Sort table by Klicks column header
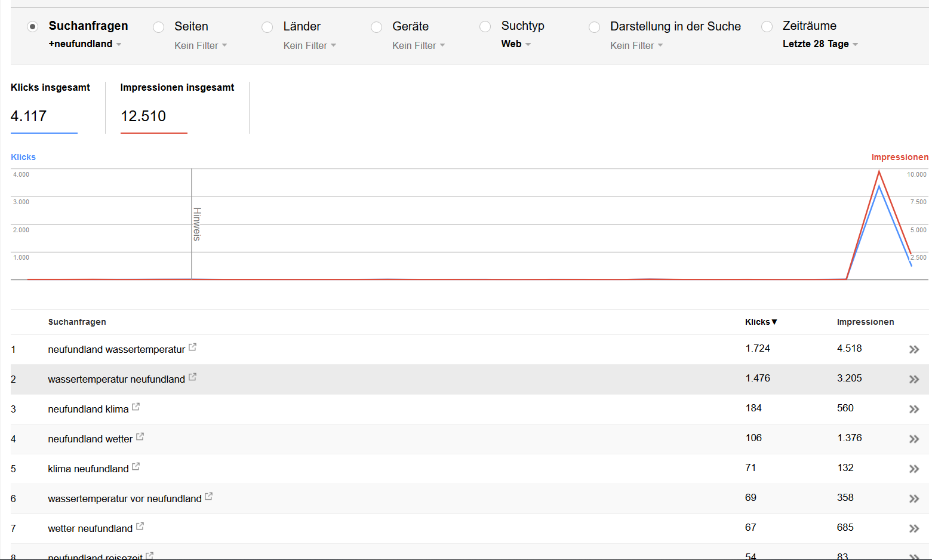Viewport: 932px width, 560px height. (761, 322)
